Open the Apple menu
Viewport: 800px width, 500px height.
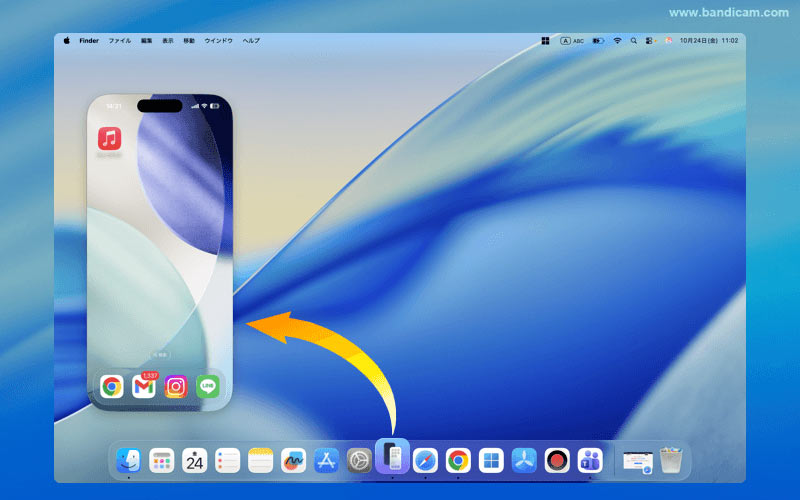point(67,41)
